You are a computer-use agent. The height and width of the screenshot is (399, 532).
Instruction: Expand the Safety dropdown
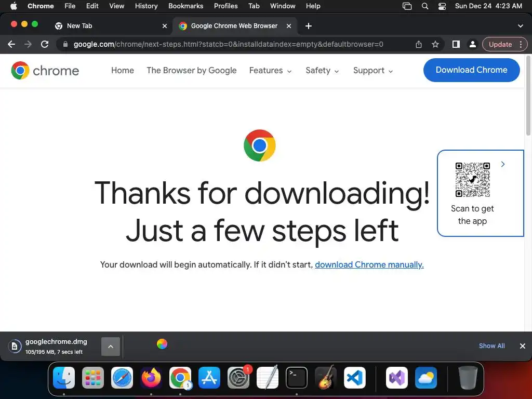[322, 71]
